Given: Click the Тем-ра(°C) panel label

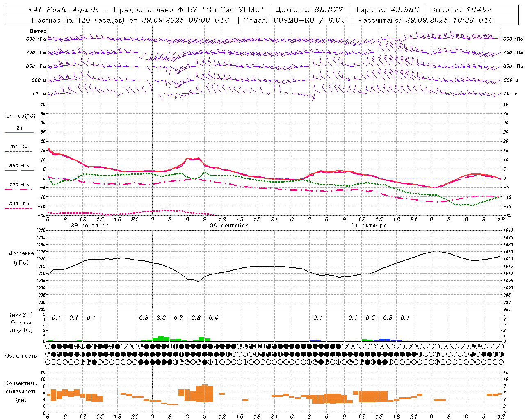Looking at the screenshot, I should click(x=19, y=116).
